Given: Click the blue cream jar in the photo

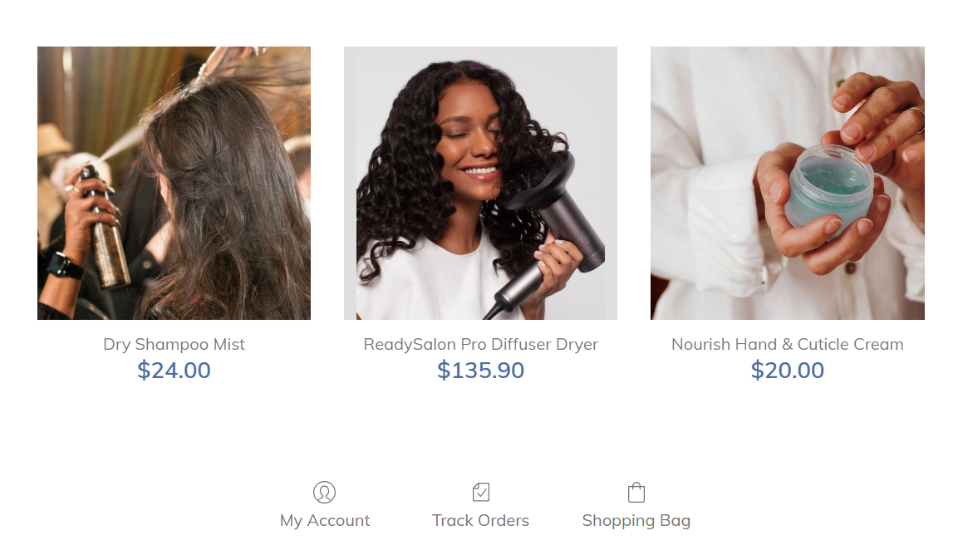Looking at the screenshot, I should [x=829, y=187].
